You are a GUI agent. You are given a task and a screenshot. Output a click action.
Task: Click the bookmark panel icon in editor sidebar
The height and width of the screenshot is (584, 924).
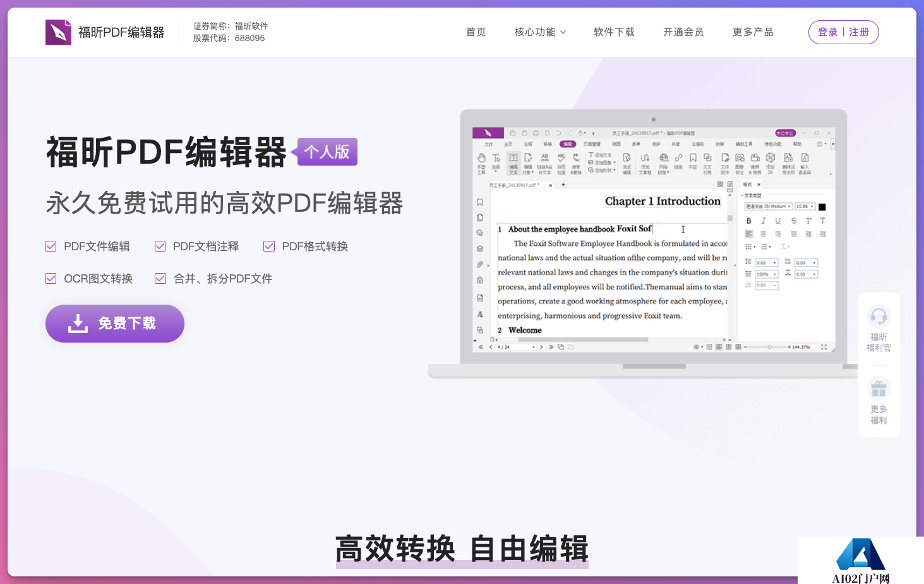click(x=480, y=202)
